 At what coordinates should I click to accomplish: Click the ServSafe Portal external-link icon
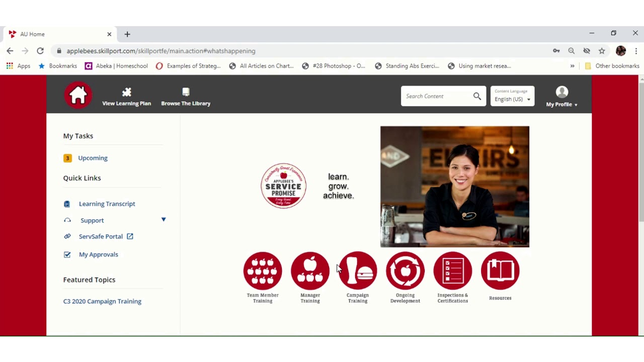130,236
